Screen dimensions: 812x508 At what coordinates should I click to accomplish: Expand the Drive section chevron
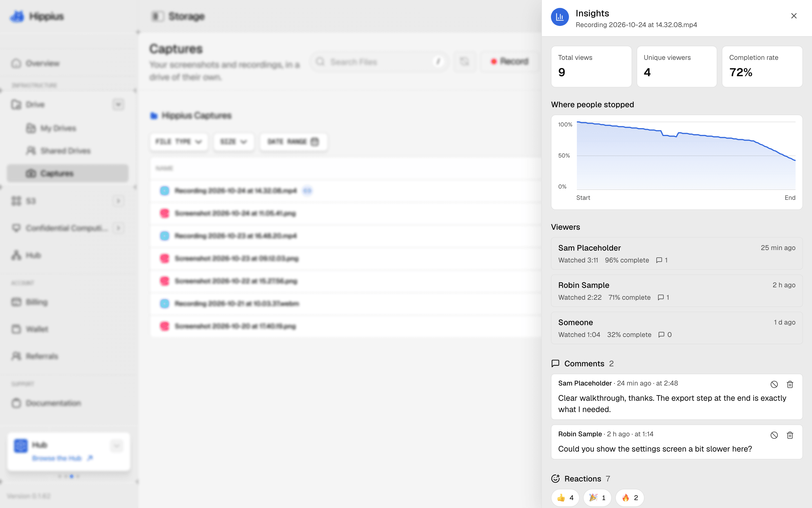click(118, 104)
